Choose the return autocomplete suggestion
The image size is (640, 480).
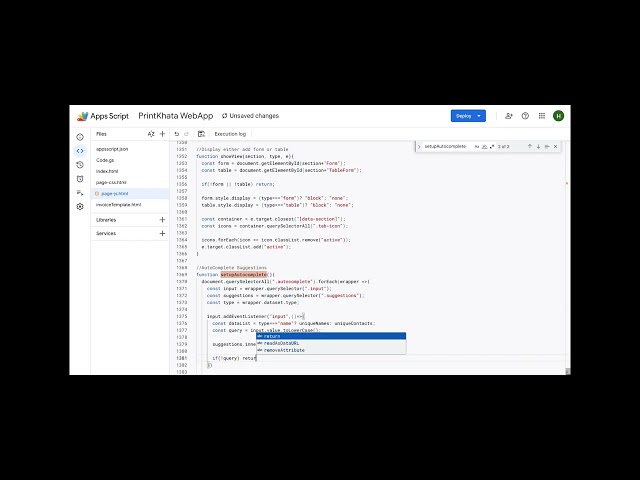click(x=331, y=336)
